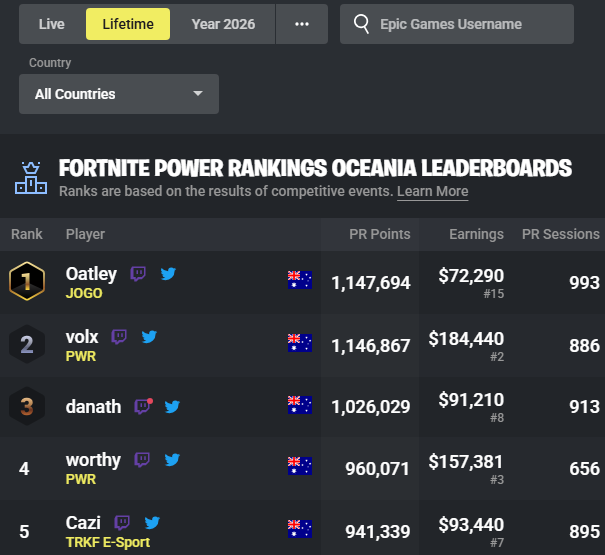Click the 656 PR sessions value
This screenshot has height=555, width=605.
tap(585, 469)
